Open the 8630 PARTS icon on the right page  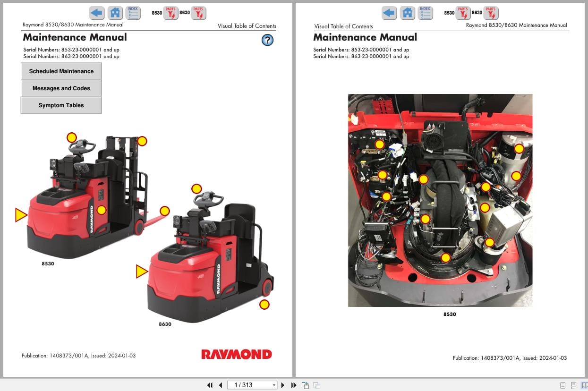coord(491,13)
